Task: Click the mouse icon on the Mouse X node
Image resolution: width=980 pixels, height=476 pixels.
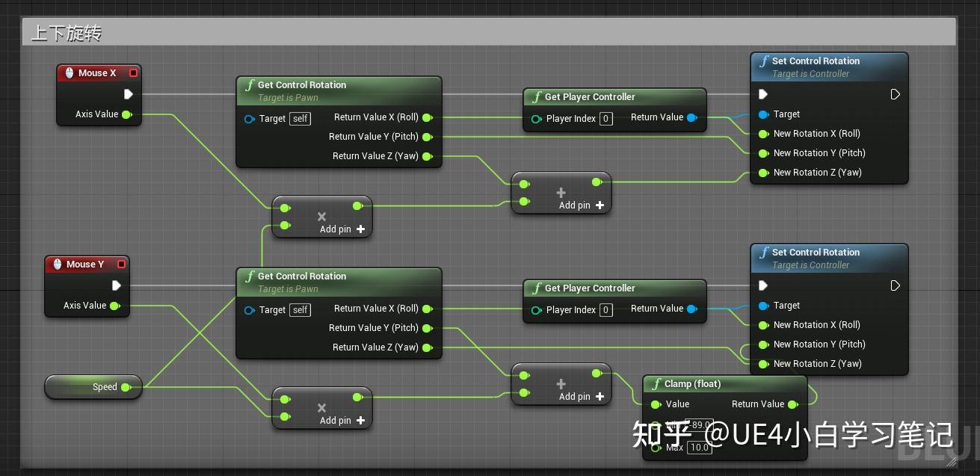Action: [x=70, y=72]
